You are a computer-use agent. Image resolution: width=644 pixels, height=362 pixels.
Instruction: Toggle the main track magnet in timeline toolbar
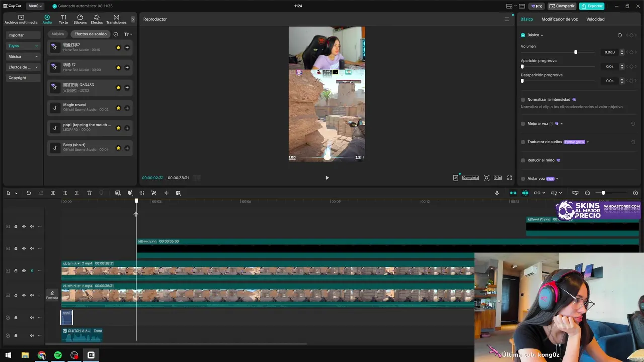513,193
